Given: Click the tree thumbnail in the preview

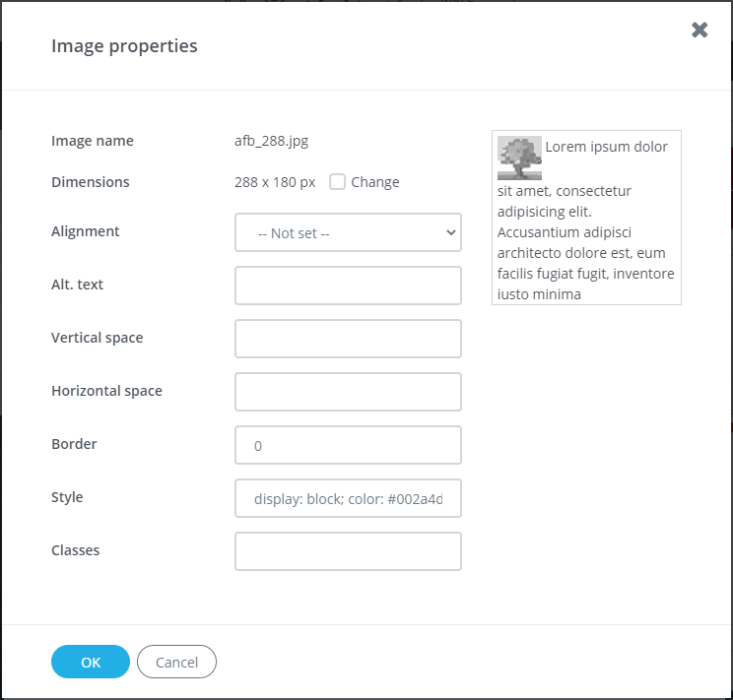Looking at the screenshot, I should (519, 158).
